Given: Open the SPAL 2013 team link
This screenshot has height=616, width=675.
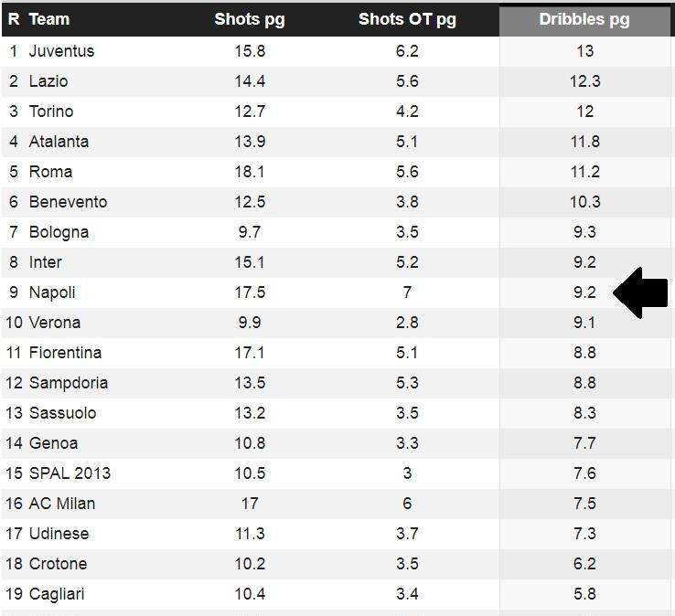Looking at the screenshot, I should [x=70, y=473].
